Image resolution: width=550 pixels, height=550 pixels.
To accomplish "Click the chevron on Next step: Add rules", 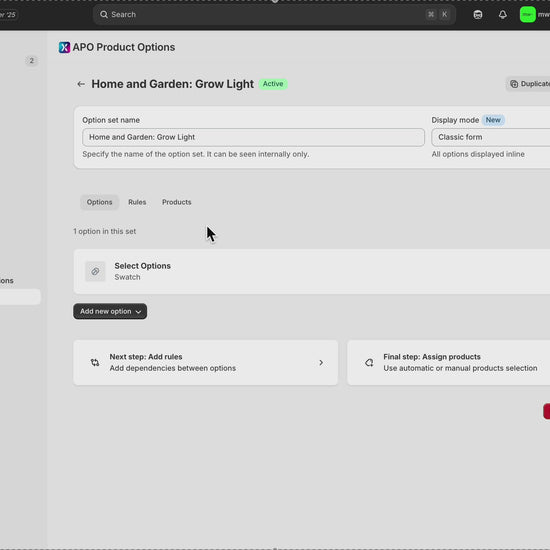I will (x=321, y=362).
